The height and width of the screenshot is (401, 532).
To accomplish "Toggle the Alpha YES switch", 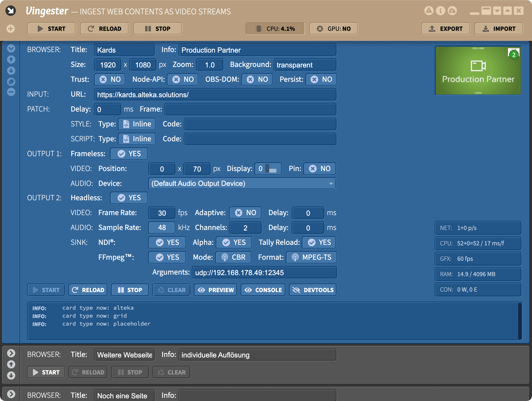I will pyautogui.click(x=234, y=242).
